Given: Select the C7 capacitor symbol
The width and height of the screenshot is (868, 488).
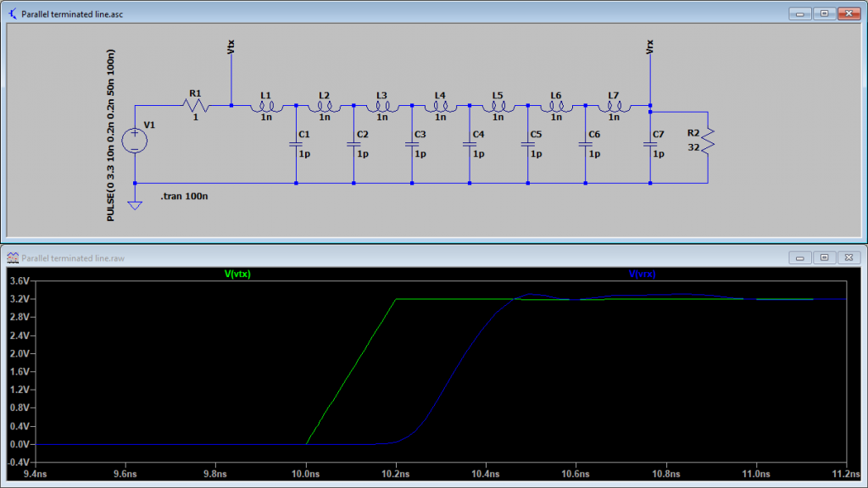Looking at the screenshot, I should pyautogui.click(x=650, y=145).
